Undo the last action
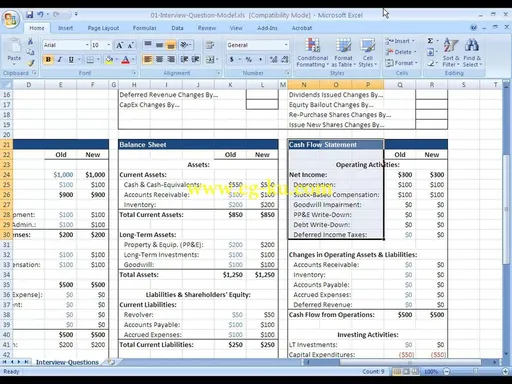The image size is (512, 384). click(x=40, y=15)
